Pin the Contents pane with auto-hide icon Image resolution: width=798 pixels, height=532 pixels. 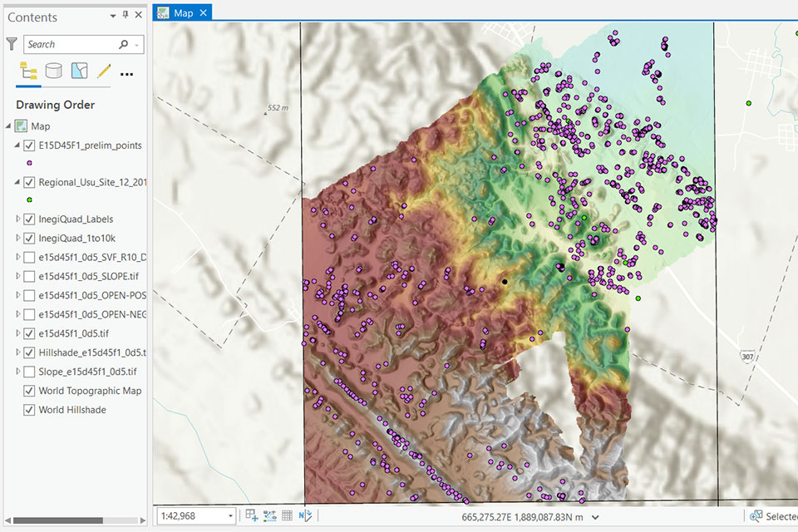click(126, 16)
